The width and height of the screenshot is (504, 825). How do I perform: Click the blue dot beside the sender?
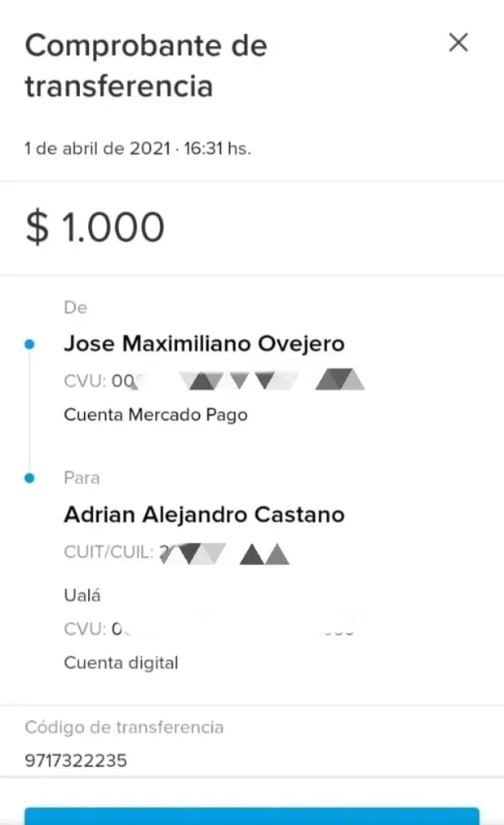pos(30,344)
